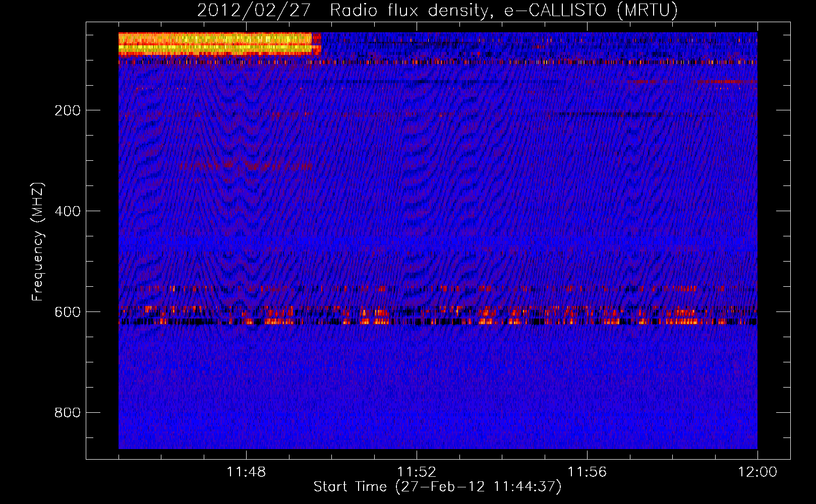
Task: Click the '600' frequency tick label
Action: tap(68, 312)
